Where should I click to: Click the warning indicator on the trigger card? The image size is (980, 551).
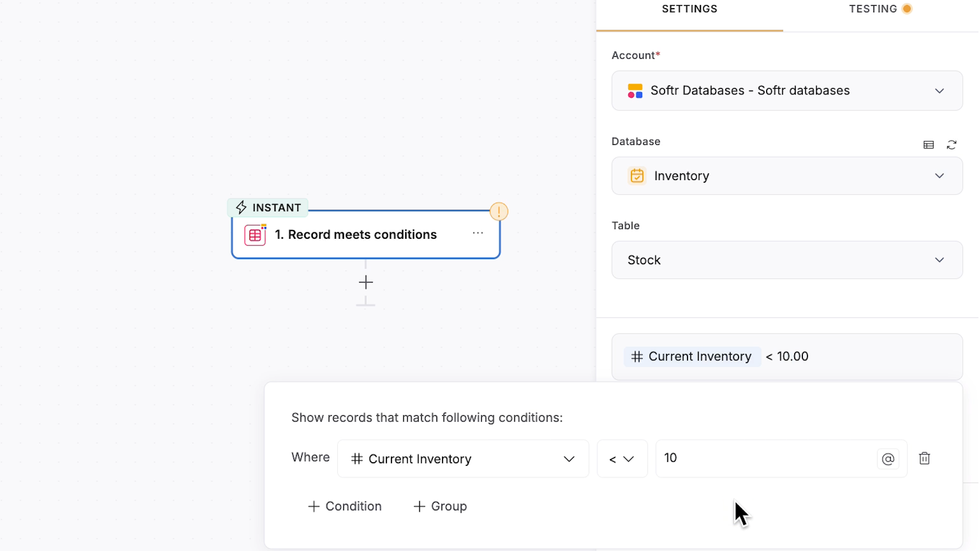pos(499,211)
